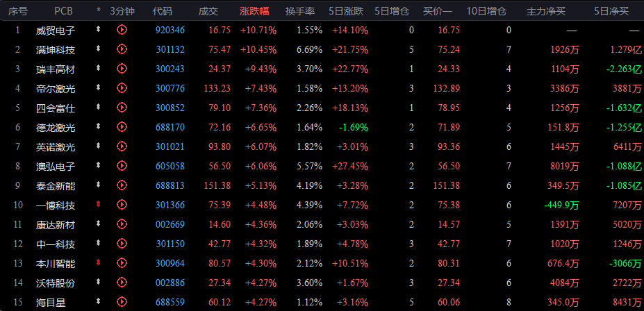Sort by 买价一 column header

click(x=438, y=12)
